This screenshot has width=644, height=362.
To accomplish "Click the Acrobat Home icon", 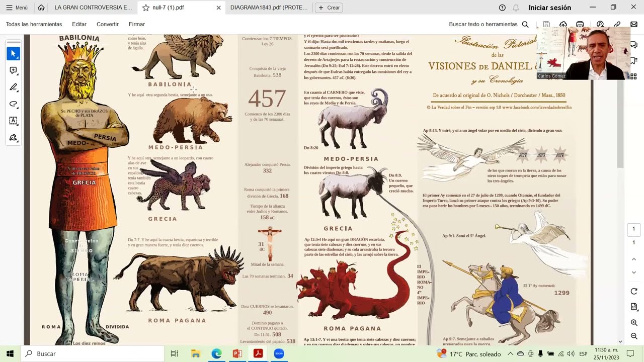I will 41,8.
